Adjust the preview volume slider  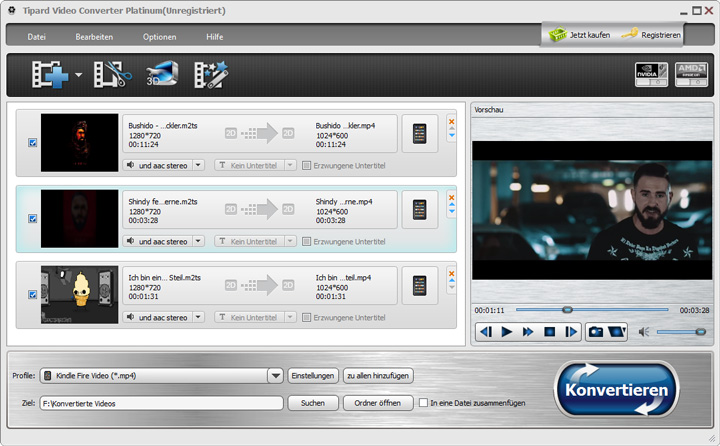[x=681, y=332]
